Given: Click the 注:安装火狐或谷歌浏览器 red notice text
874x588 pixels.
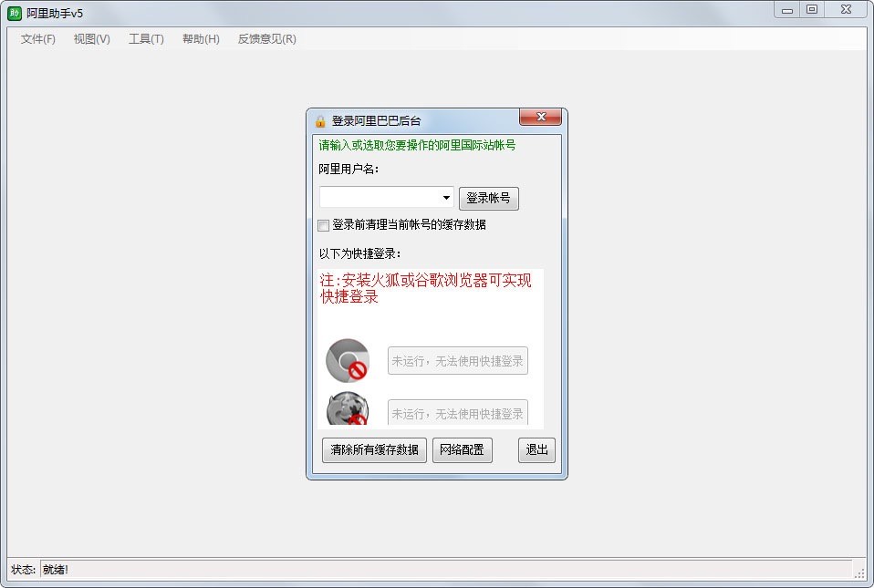Looking at the screenshot, I should pos(425,288).
